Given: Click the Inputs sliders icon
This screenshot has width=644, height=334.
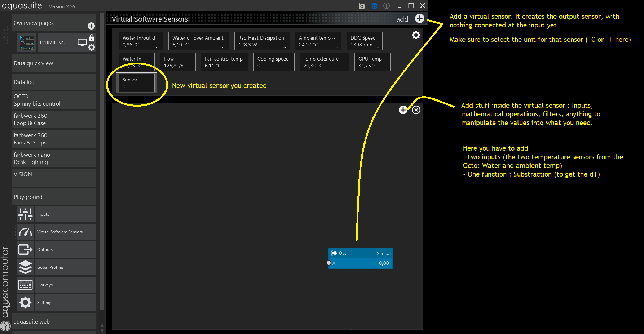Looking at the screenshot, I should pos(26,214).
